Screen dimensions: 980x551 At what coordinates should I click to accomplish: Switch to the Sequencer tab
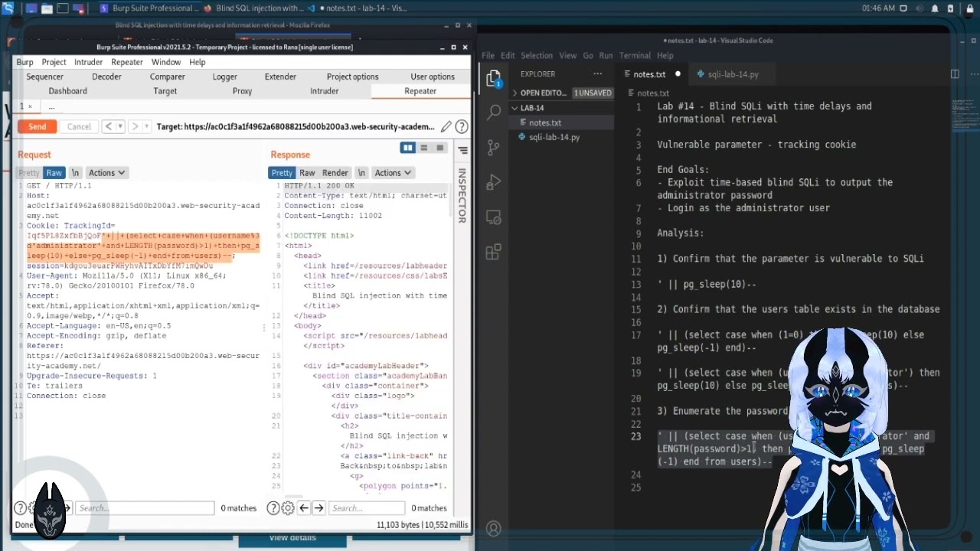[45, 77]
